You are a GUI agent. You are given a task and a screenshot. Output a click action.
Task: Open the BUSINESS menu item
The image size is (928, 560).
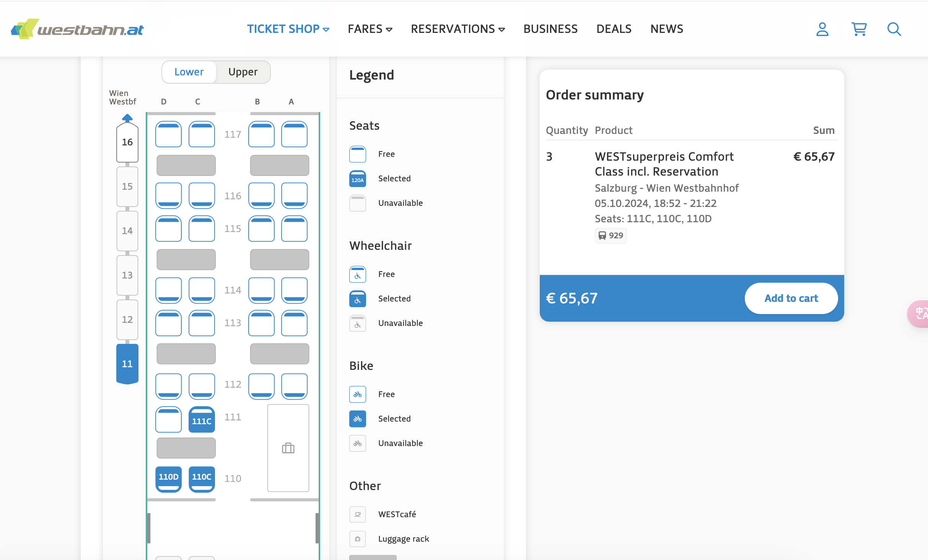tap(550, 29)
